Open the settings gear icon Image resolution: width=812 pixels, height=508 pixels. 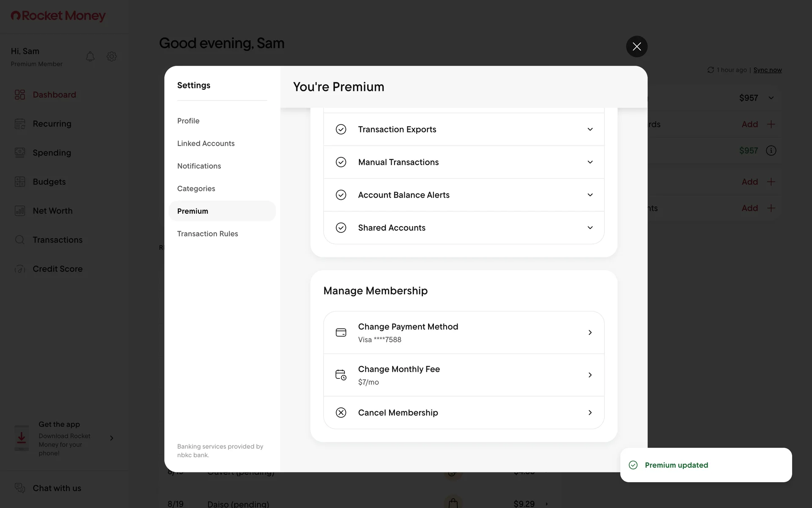[112, 56]
